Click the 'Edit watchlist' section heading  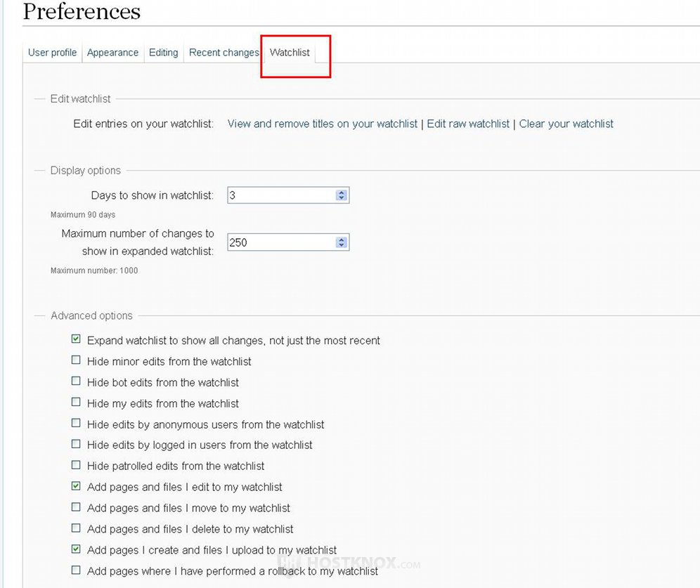click(80, 98)
